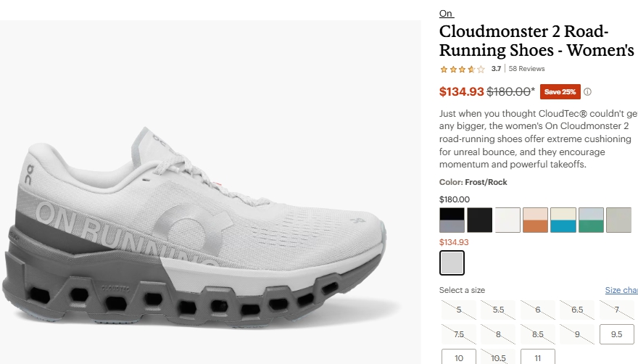Open the Size chart link

621,290
